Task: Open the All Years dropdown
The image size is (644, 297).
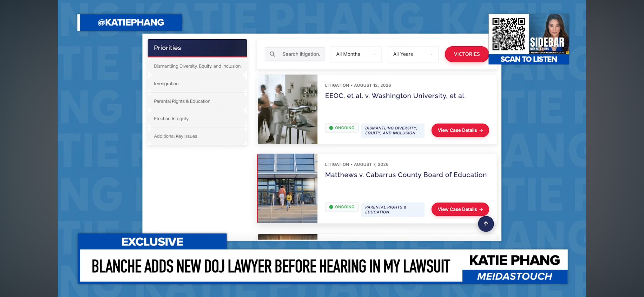Action: click(x=413, y=54)
